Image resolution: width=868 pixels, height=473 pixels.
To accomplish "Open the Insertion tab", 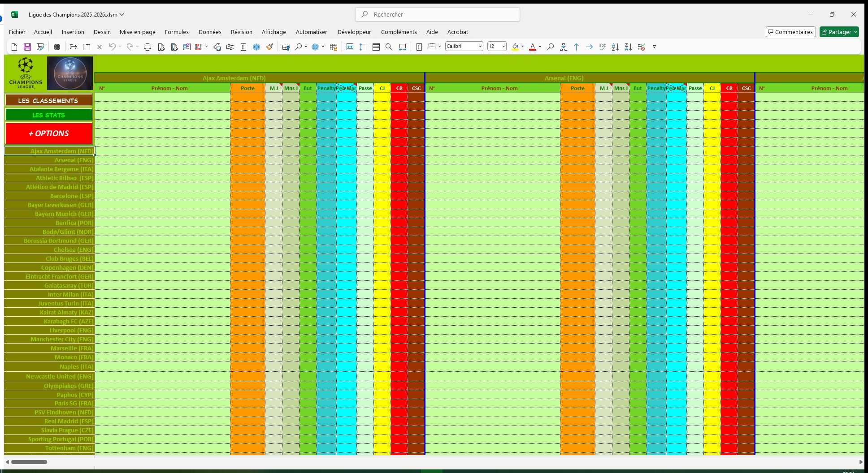I will pyautogui.click(x=73, y=32).
